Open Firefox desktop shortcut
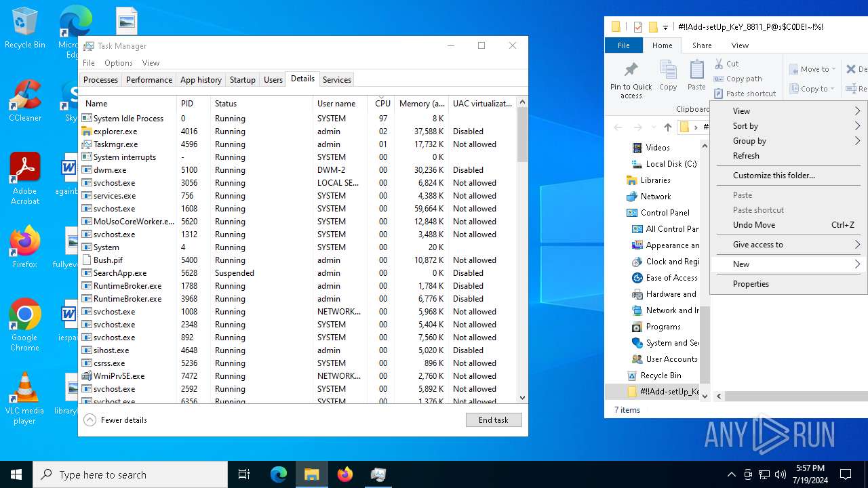868x488 pixels. [x=24, y=247]
